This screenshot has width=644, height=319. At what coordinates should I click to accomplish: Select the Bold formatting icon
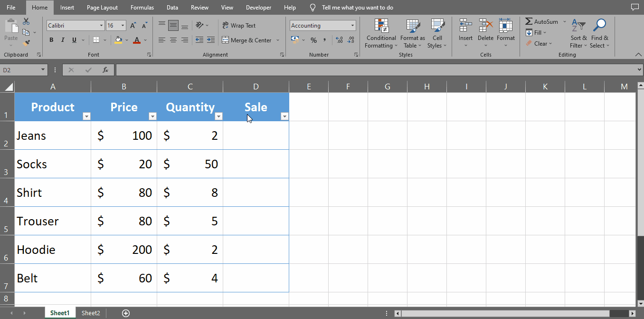pyautogui.click(x=51, y=40)
